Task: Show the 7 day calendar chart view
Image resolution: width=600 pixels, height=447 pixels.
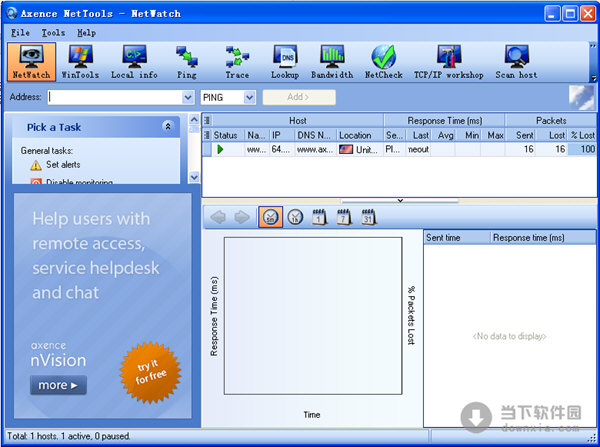Action: coord(344,217)
